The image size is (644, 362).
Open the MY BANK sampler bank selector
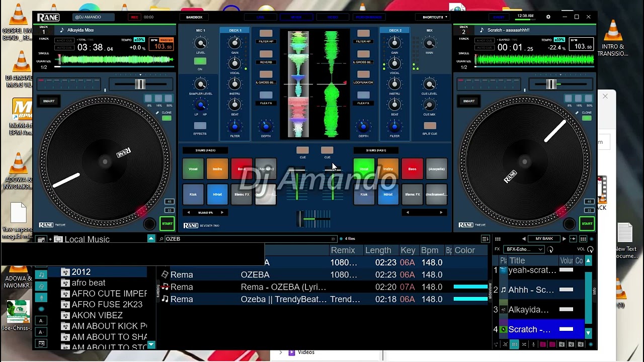click(544, 239)
